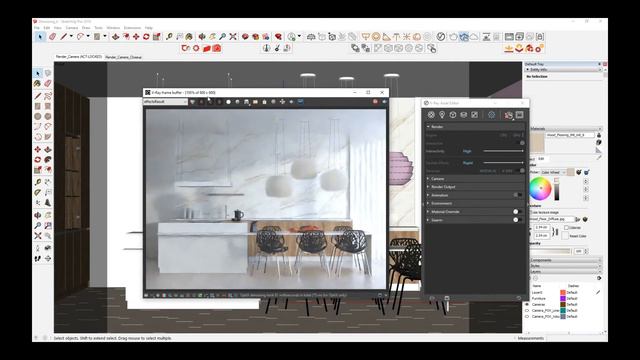This screenshot has width=640, height=360.
Task: Toggle the Animation switch in Asset Editor
Action: (517, 195)
